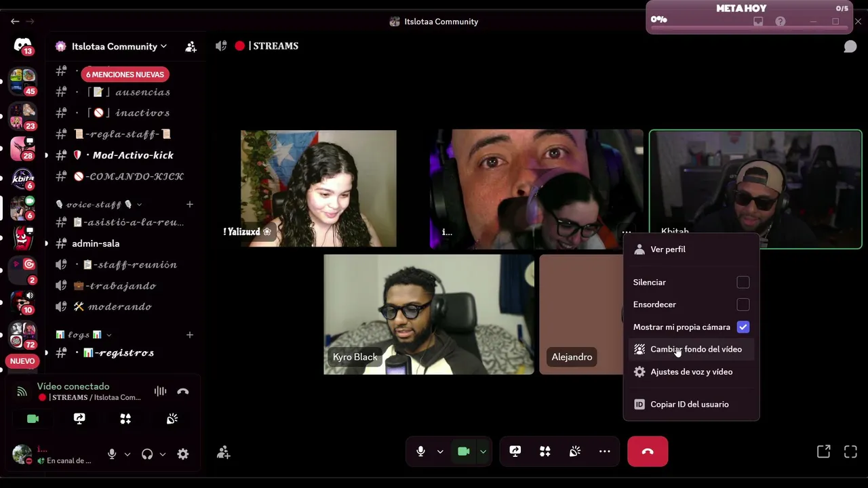The width and height of the screenshot is (868, 488).
Task: Collapse the logs category
Action: [83, 335]
